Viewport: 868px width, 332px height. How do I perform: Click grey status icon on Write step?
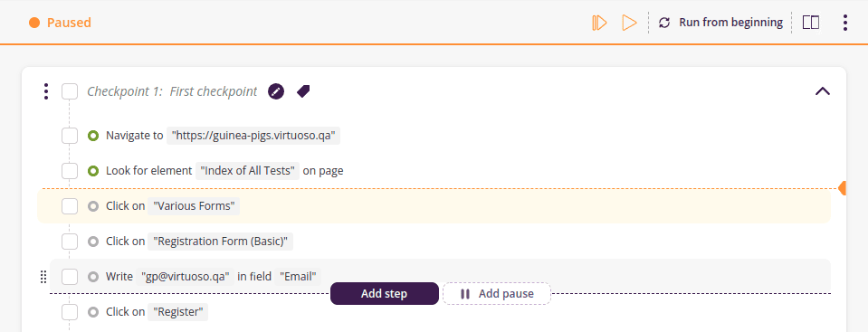pyautogui.click(x=93, y=277)
